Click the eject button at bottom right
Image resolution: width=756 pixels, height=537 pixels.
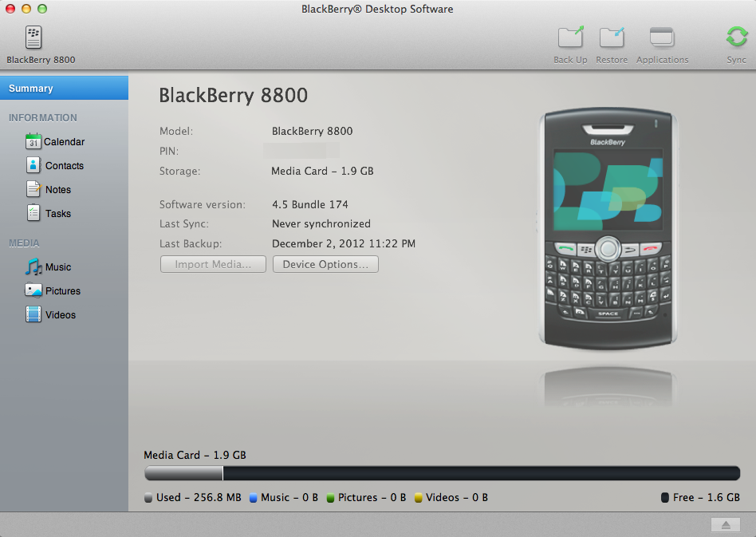(726, 525)
